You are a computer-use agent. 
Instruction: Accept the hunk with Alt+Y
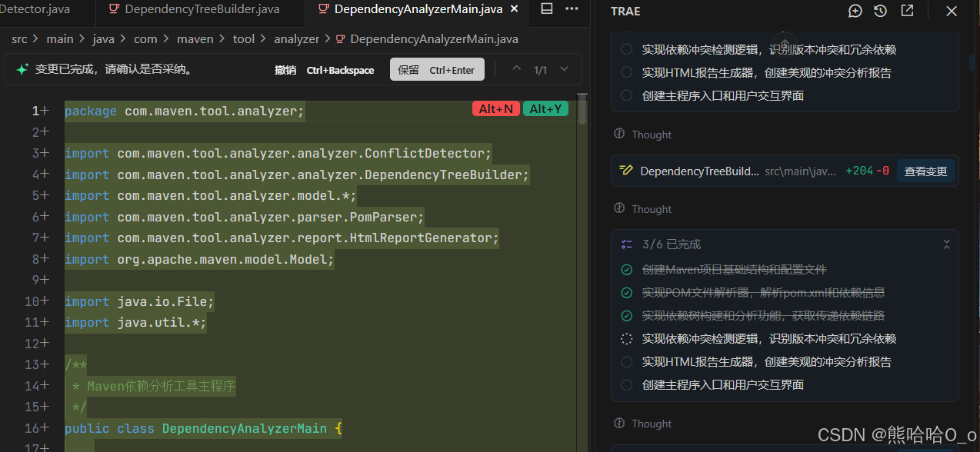click(545, 109)
